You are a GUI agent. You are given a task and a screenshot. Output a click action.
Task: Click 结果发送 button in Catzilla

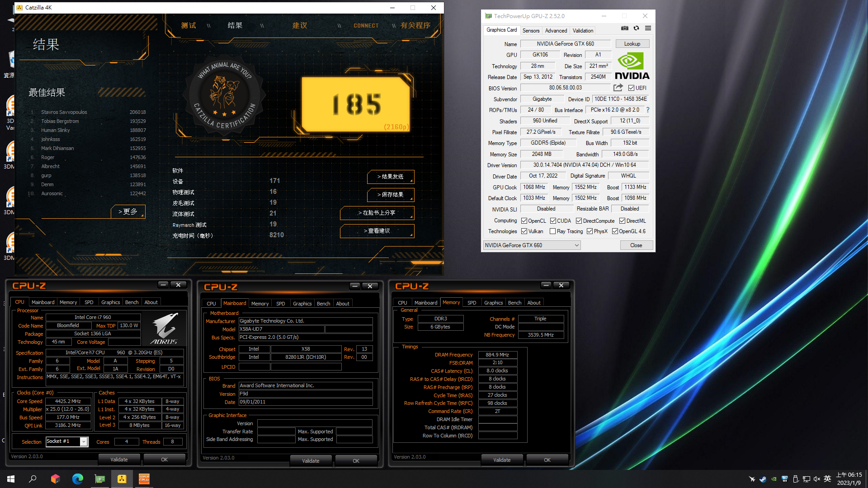[391, 177]
